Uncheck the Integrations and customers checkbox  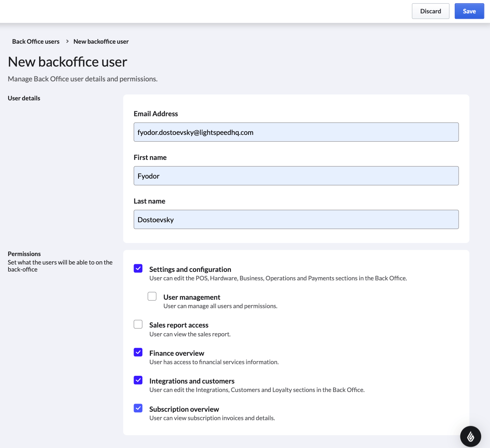tap(138, 380)
